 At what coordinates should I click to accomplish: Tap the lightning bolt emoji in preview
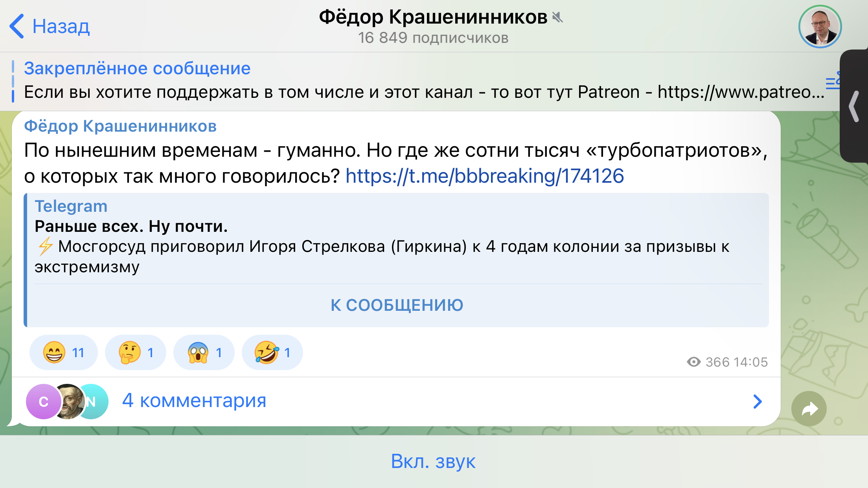[x=45, y=247]
